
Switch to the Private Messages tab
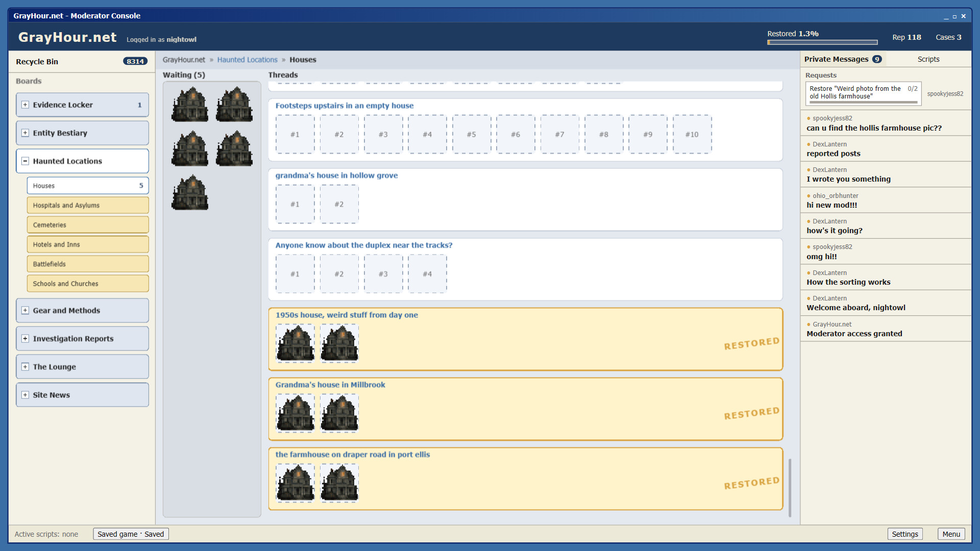843,59
